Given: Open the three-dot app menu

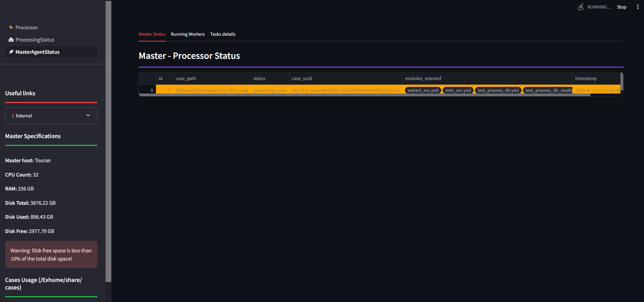Looking at the screenshot, I should (638, 7).
